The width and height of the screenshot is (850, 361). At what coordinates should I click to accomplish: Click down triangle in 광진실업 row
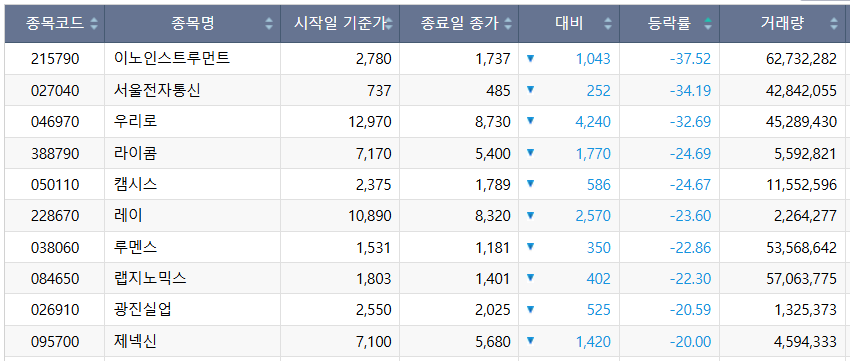530,309
